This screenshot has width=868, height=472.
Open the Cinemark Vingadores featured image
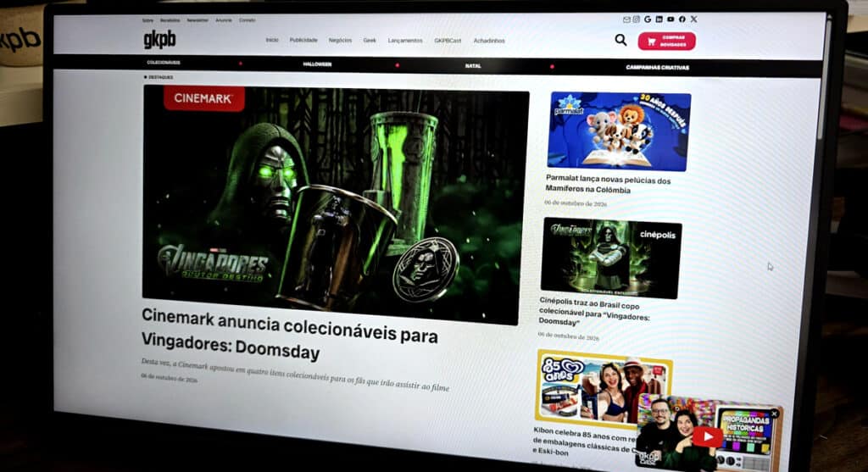click(x=335, y=203)
